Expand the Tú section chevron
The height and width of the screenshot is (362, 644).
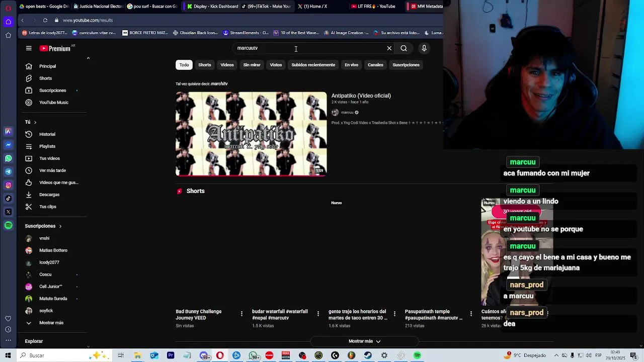(x=35, y=122)
